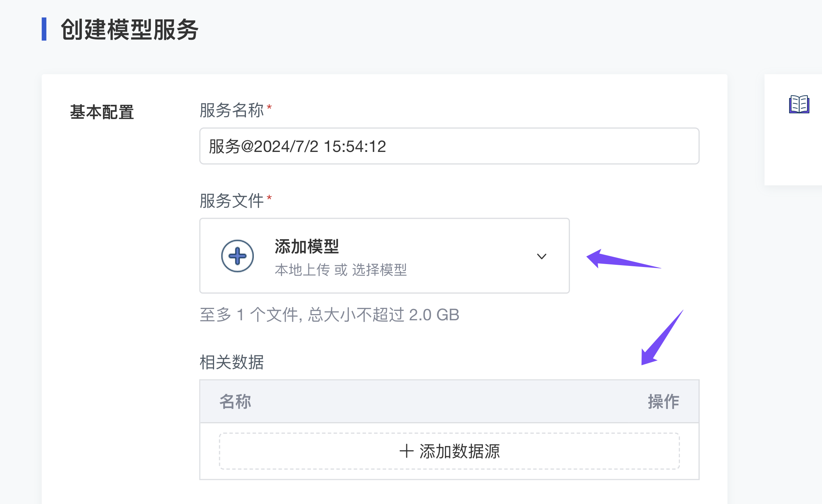Screen dimensions: 822x504
Task: Open the documentation book icon
Action: click(799, 104)
